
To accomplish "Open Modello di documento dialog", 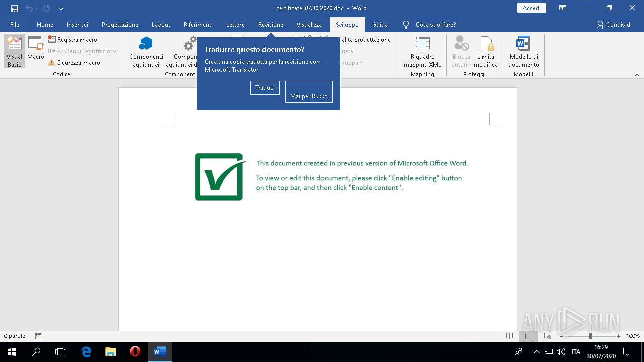I will click(523, 52).
